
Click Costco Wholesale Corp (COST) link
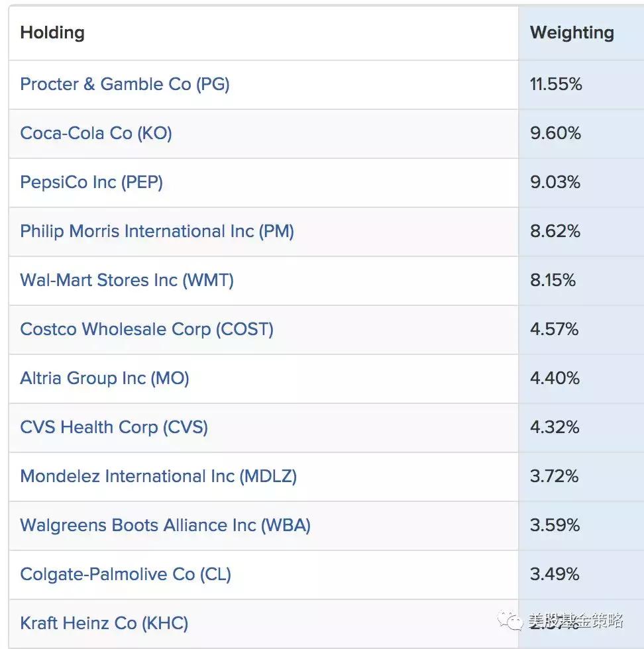(146, 330)
